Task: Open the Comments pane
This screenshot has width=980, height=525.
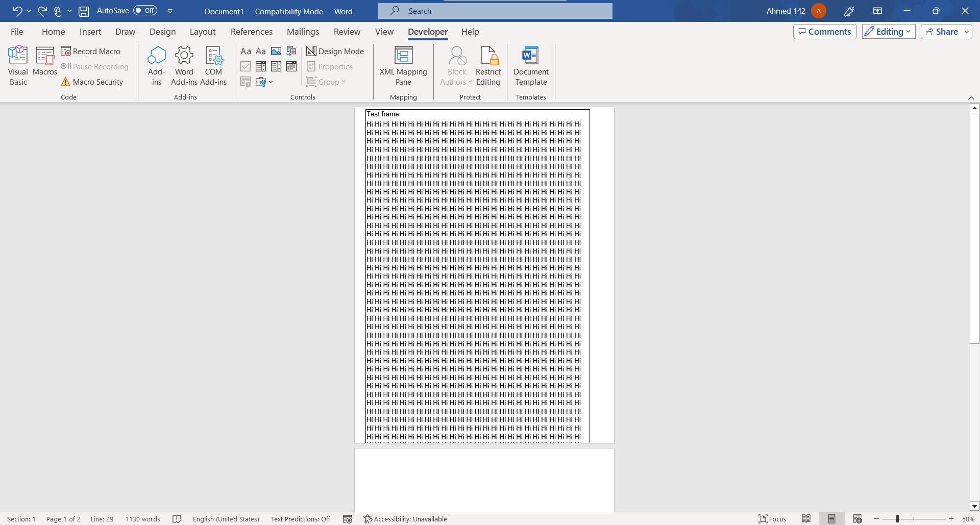Action: pyautogui.click(x=825, y=32)
